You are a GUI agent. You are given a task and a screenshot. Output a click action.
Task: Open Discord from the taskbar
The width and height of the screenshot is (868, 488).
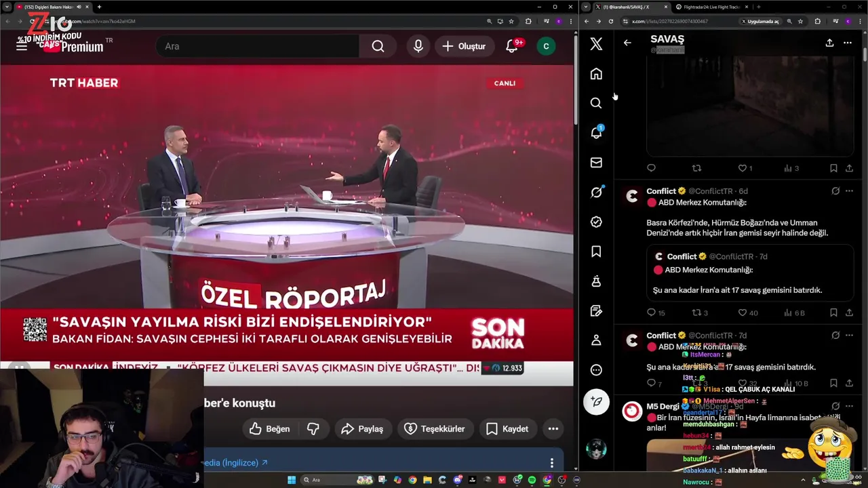pyautogui.click(x=458, y=480)
